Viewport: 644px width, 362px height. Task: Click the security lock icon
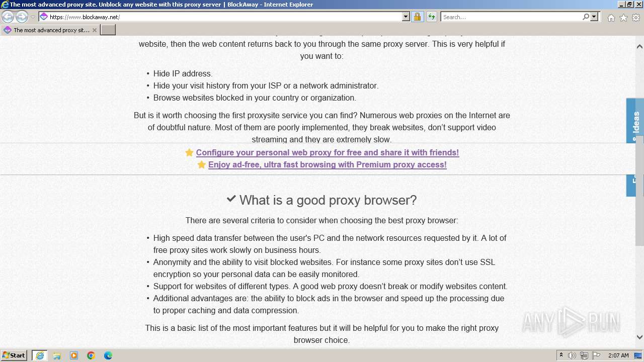pos(417,17)
